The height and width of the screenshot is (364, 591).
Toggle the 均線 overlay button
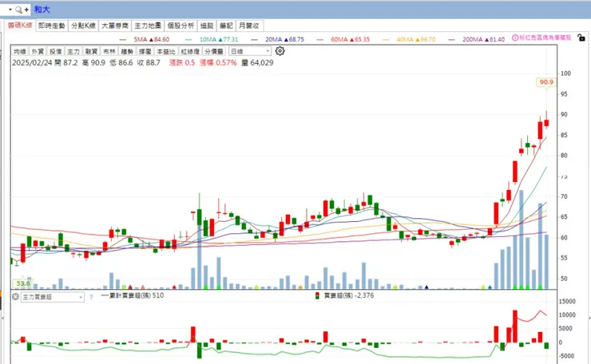point(20,51)
